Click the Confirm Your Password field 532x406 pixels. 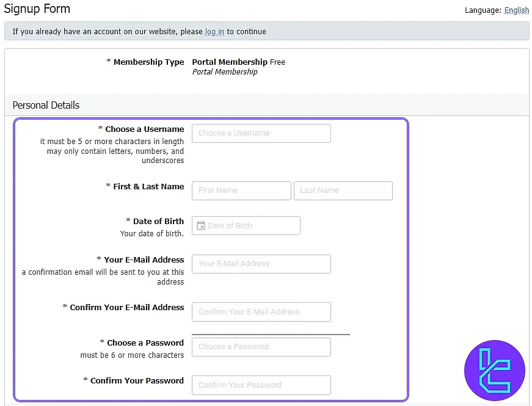[261, 385]
